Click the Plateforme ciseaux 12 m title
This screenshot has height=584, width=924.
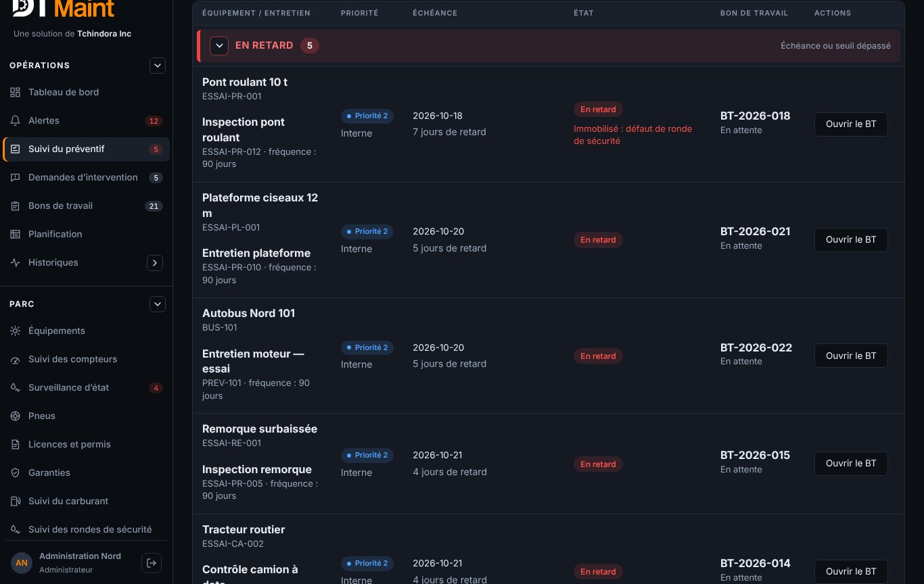260,205
